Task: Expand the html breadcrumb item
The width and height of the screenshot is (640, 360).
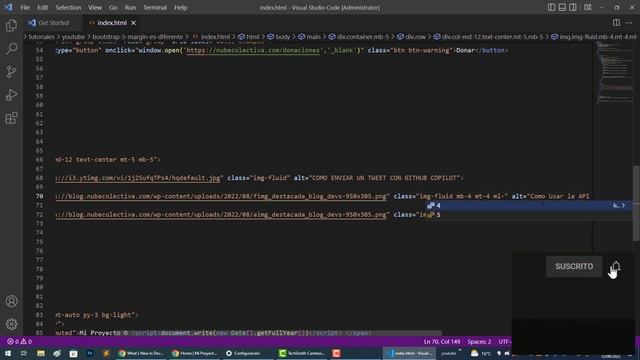Action: [249, 37]
